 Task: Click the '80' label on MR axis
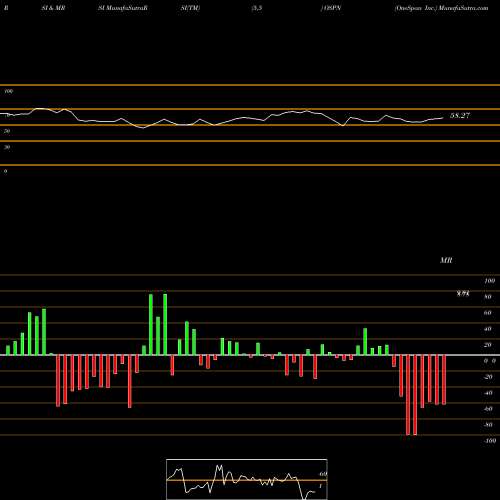click(x=488, y=297)
